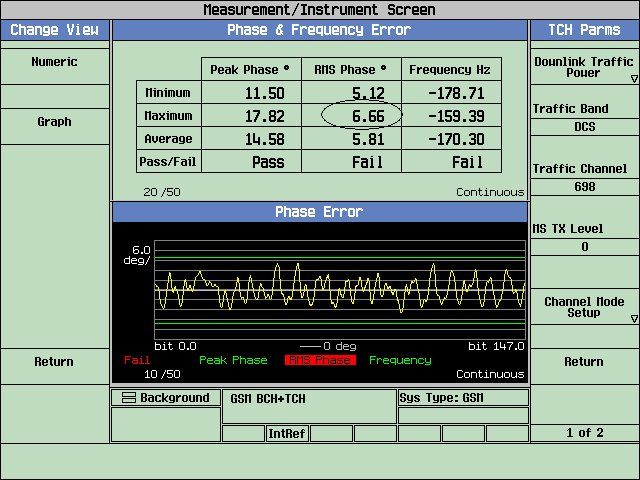The image size is (640, 480).
Task: Click the Frequency Hz column header
Action: [450, 70]
